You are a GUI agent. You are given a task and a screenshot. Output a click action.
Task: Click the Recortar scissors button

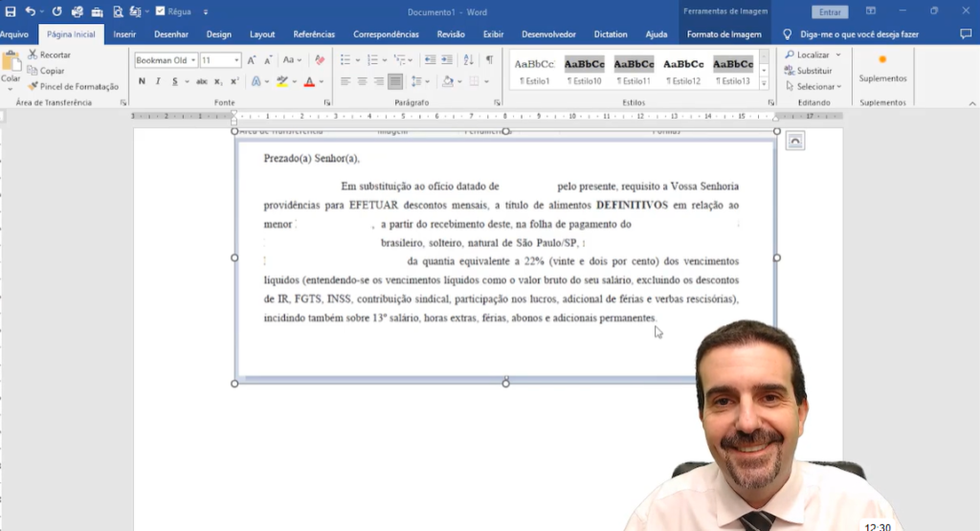pyautogui.click(x=49, y=55)
